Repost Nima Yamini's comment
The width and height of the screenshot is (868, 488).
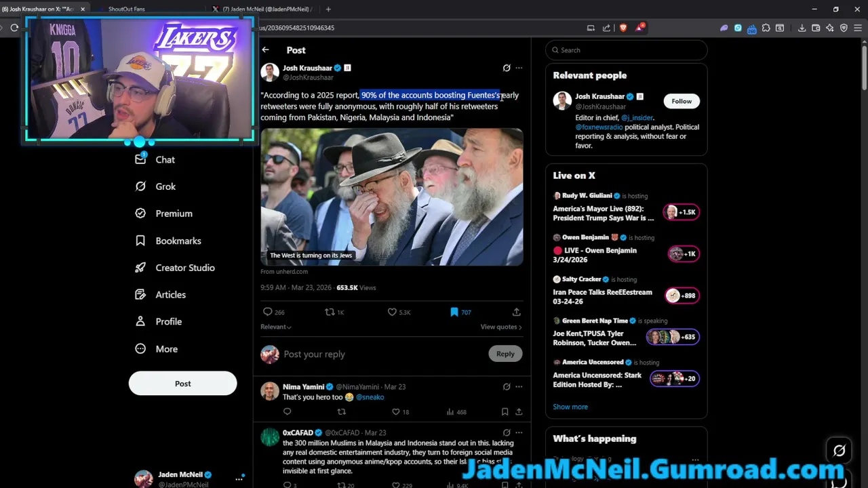coord(342,411)
